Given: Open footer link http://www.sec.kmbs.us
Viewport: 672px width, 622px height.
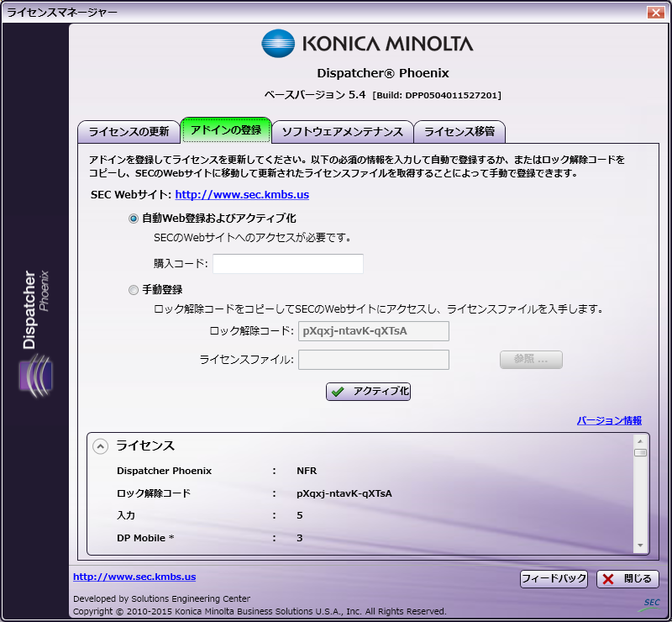Looking at the screenshot, I should click(134, 577).
